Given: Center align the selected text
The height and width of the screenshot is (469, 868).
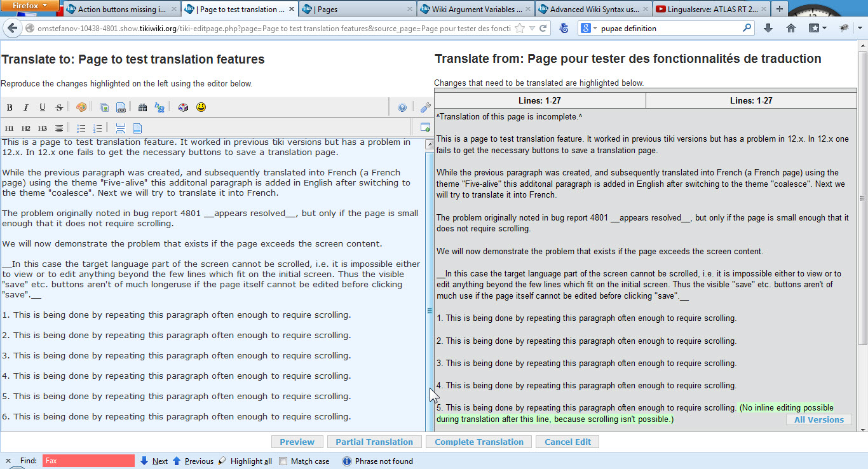Looking at the screenshot, I should [x=59, y=128].
